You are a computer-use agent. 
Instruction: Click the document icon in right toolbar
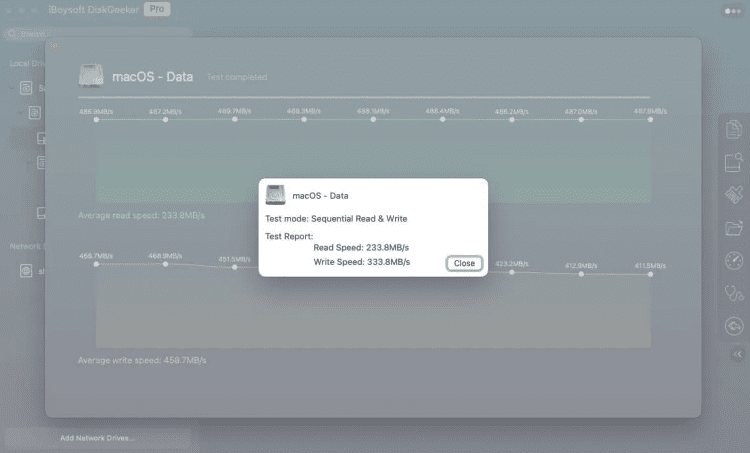(x=734, y=129)
